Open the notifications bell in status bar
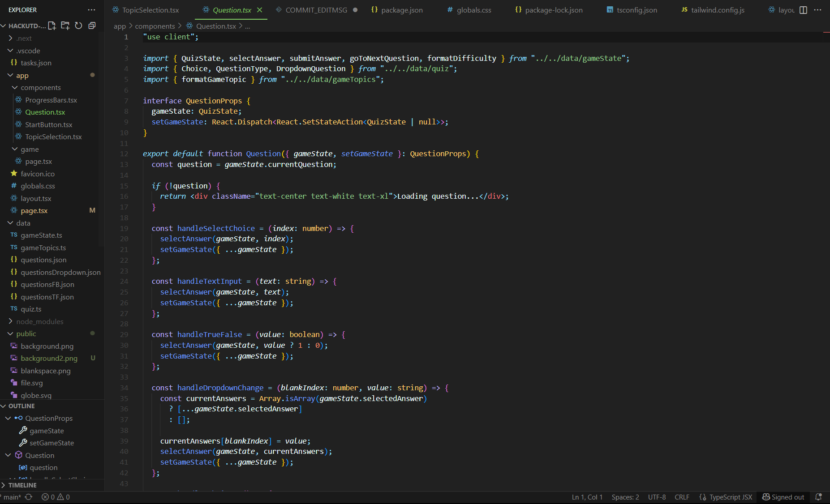The image size is (830, 504). (x=818, y=497)
